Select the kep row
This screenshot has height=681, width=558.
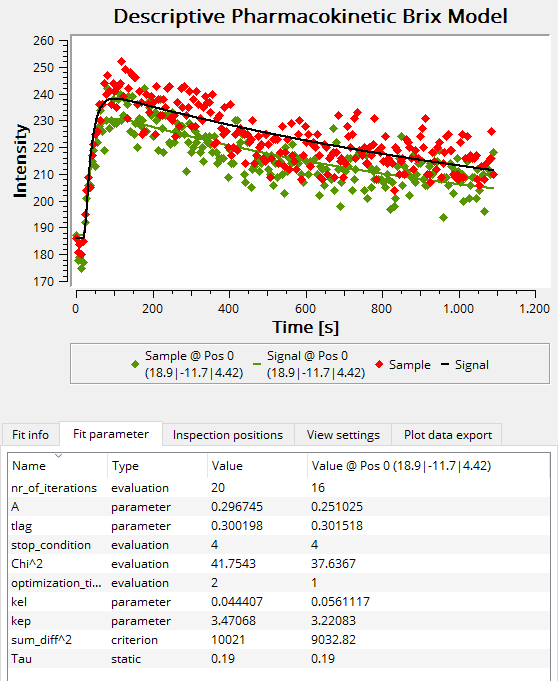279,621
